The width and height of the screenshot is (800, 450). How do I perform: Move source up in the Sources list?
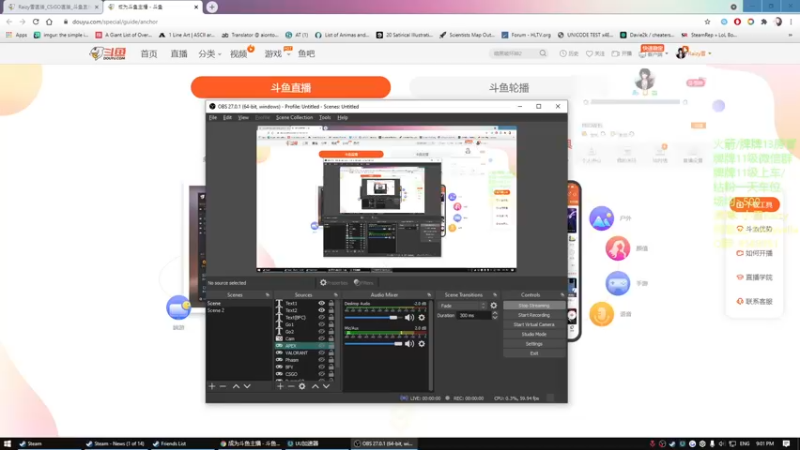coord(315,386)
